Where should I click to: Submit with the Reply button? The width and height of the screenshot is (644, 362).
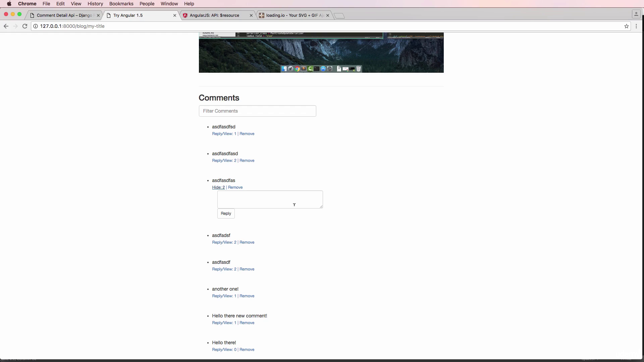(x=226, y=214)
